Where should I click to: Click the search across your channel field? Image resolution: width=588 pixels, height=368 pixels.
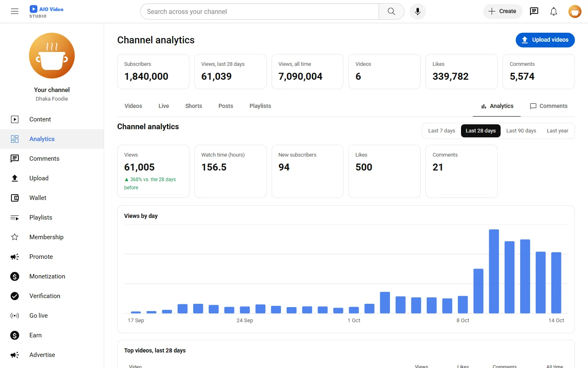[x=259, y=11]
